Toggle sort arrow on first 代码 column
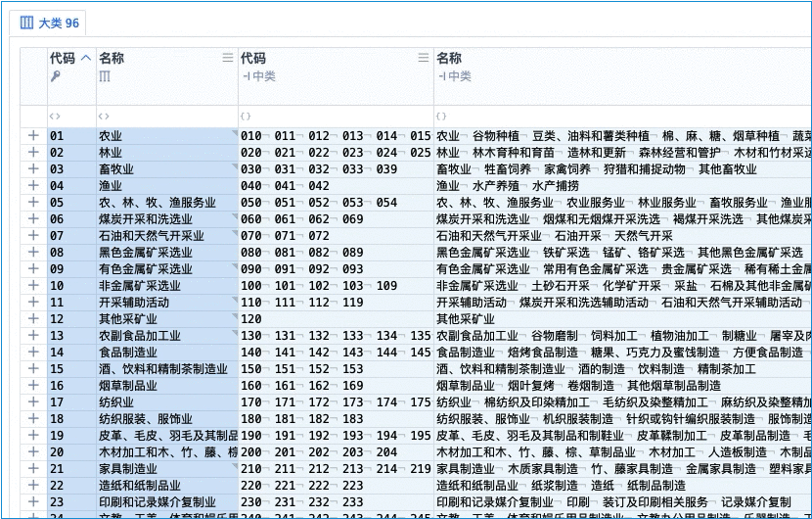The image size is (812, 519). (x=86, y=59)
